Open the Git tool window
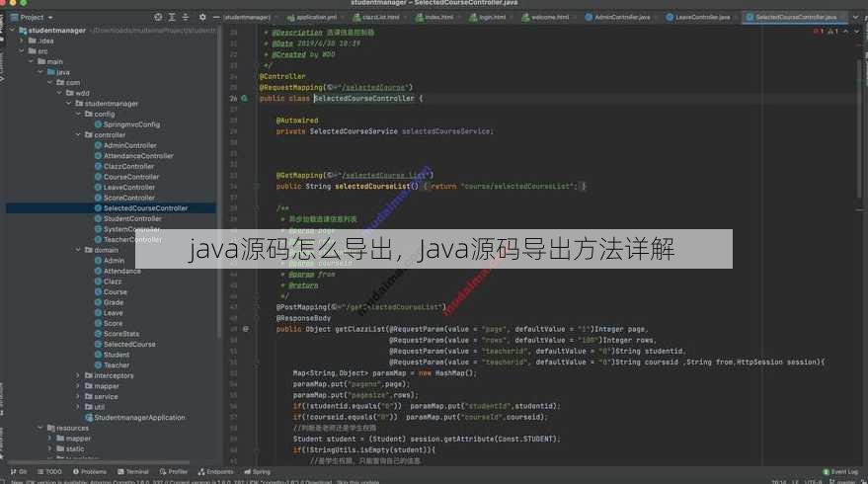The width and height of the screenshot is (868, 484). [x=18, y=472]
